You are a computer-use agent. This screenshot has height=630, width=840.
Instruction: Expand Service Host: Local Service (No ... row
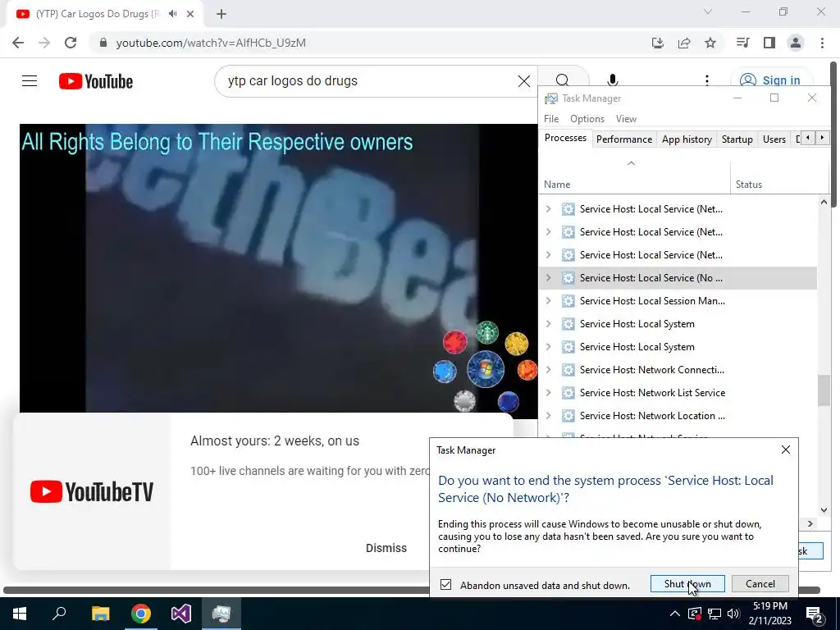tap(548, 277)
